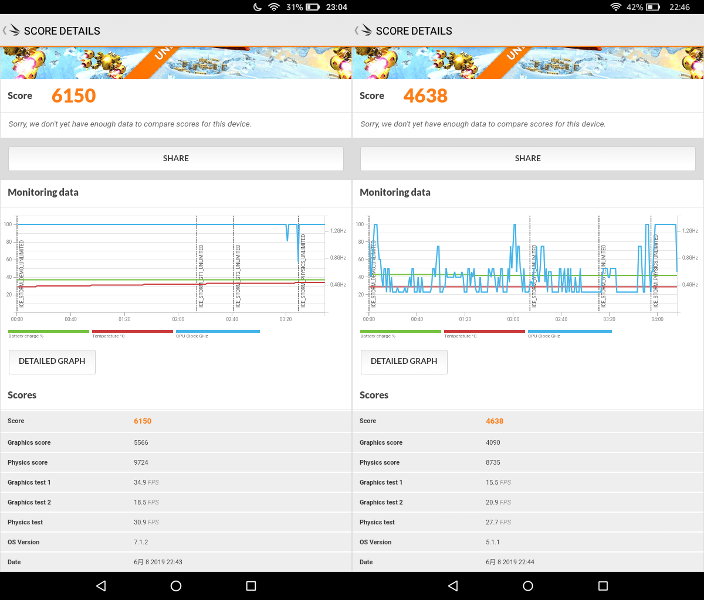Screen dimensions: 704x600
Task: Select blue CPU clock legend on 4638 screen
Action: (x=570, y=333)
